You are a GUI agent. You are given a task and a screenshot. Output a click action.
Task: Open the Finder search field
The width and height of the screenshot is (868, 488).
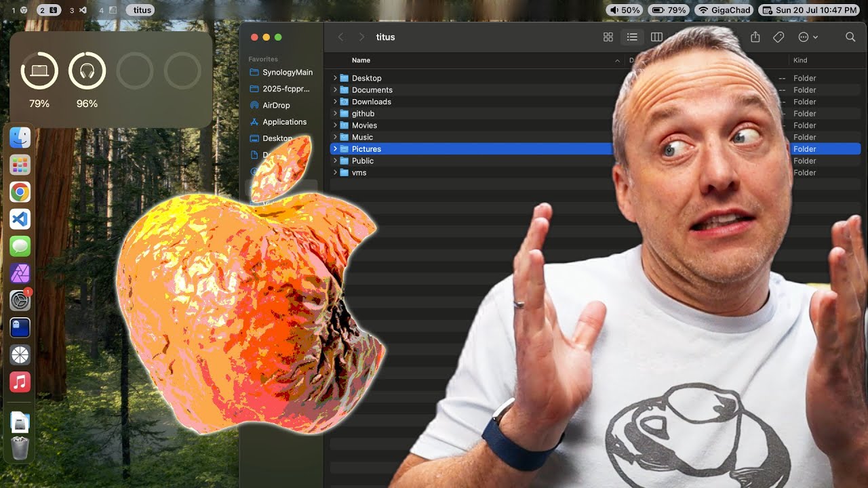(850, 37)
